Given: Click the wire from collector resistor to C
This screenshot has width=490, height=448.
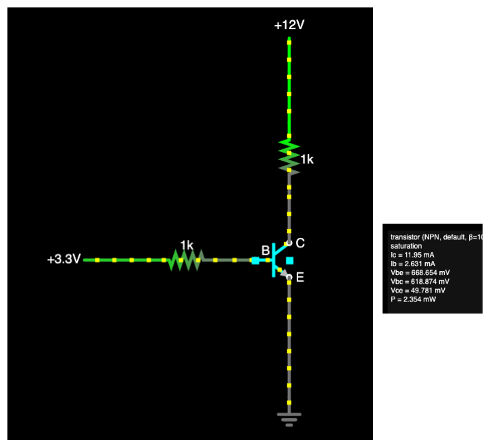Looking at the screenshot, I should 289,207.
